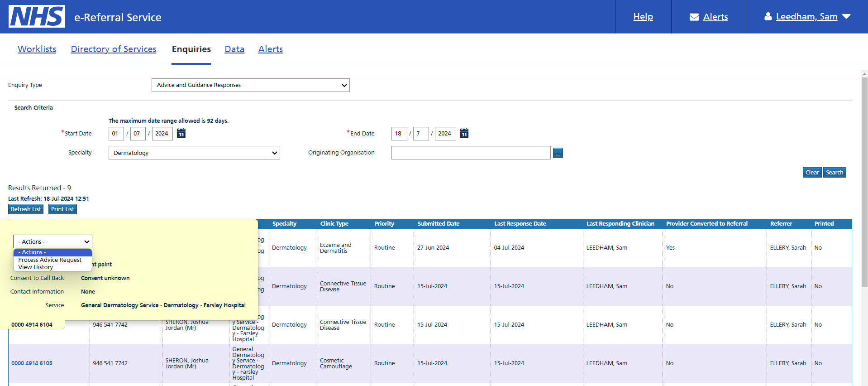Open the Help link in header

point(643,17)
